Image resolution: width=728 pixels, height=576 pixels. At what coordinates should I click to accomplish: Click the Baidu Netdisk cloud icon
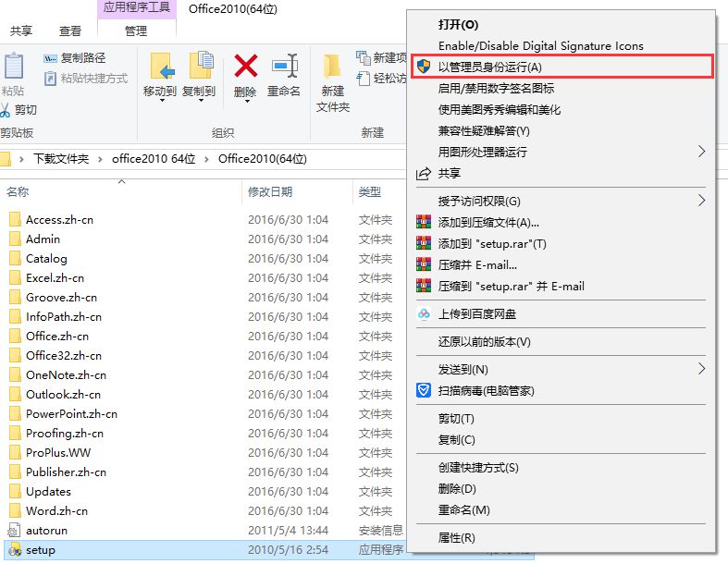click(x=424, y=313)
